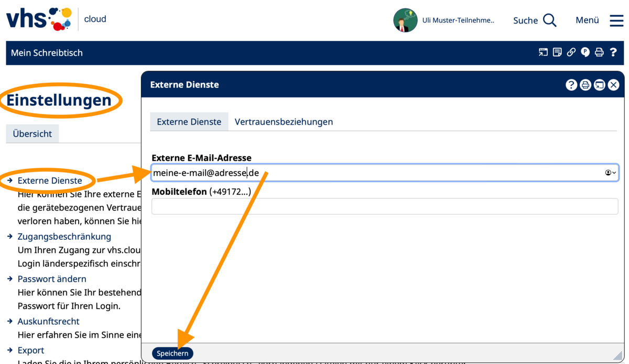Click the P speech bubble icon

pyautogui.click(x=585, y=52)
